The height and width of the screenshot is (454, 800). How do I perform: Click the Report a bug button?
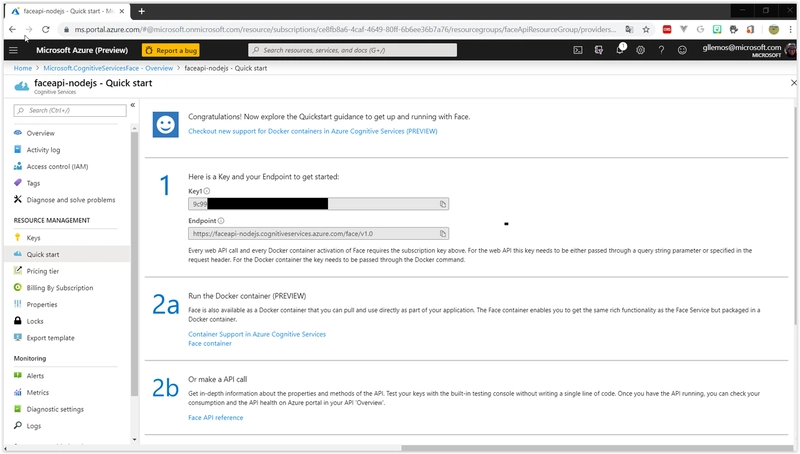171,51
